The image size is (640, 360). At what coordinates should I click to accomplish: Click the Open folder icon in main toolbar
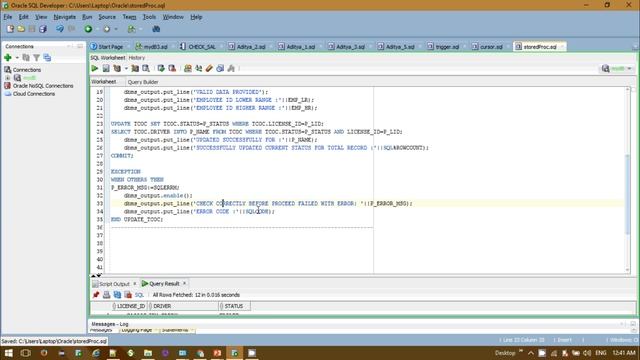21,29
